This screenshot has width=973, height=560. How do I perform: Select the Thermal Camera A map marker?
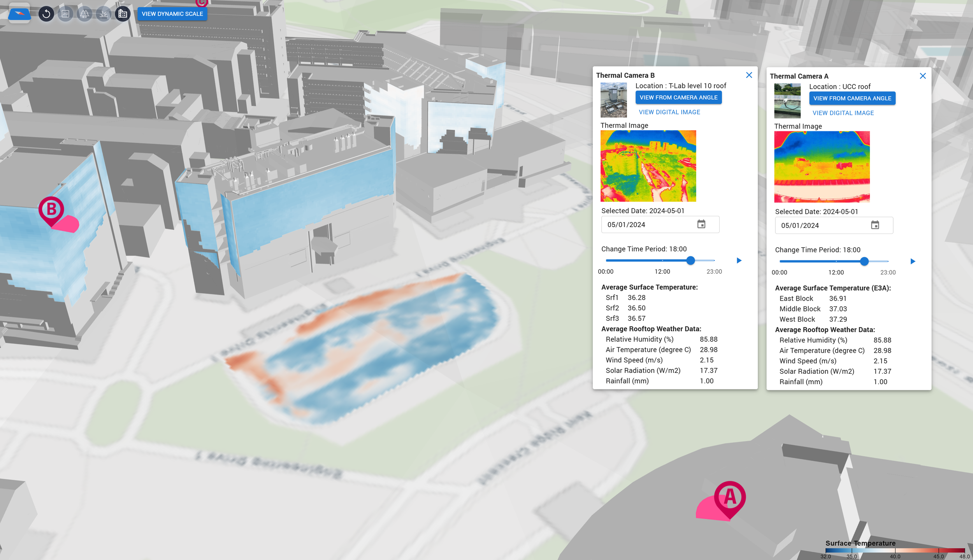click(730, 497)
